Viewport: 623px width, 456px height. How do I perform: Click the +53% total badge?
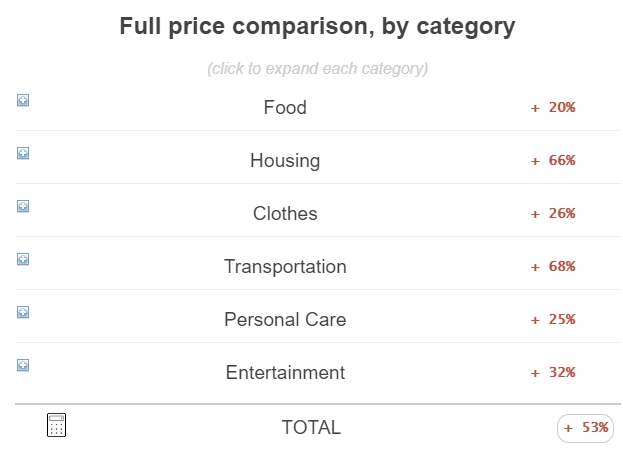(585, 428)
